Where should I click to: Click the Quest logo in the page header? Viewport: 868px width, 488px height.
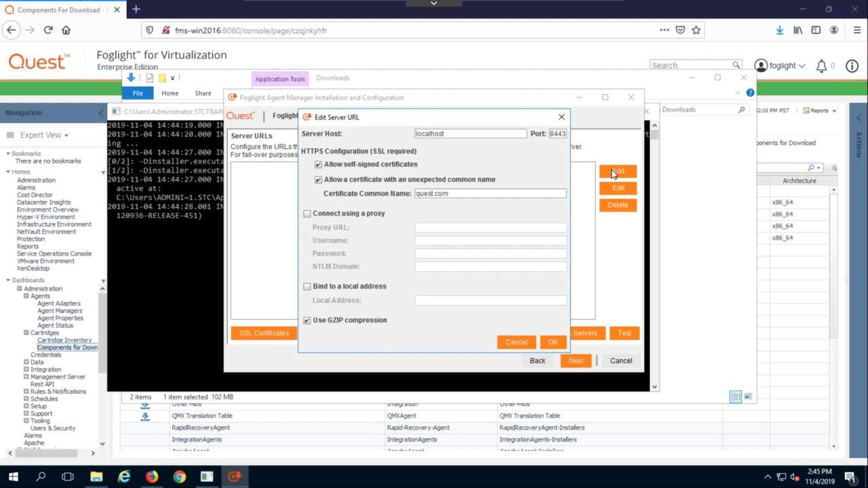[x=37, y=61]
